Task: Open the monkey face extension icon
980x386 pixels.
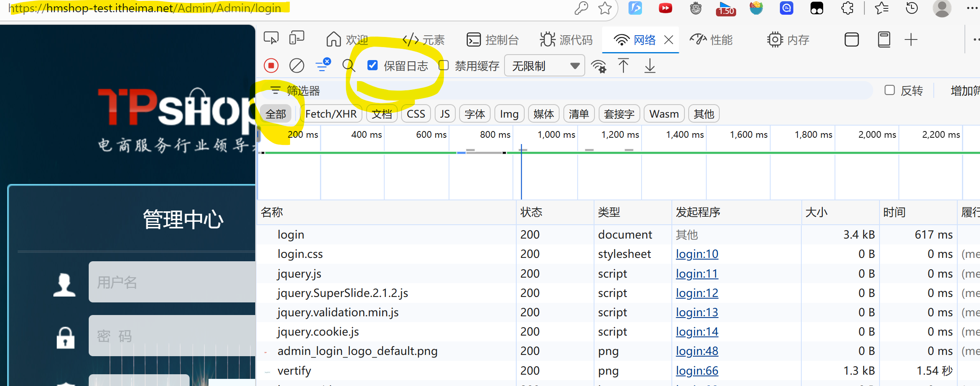Action: point(696,8)
